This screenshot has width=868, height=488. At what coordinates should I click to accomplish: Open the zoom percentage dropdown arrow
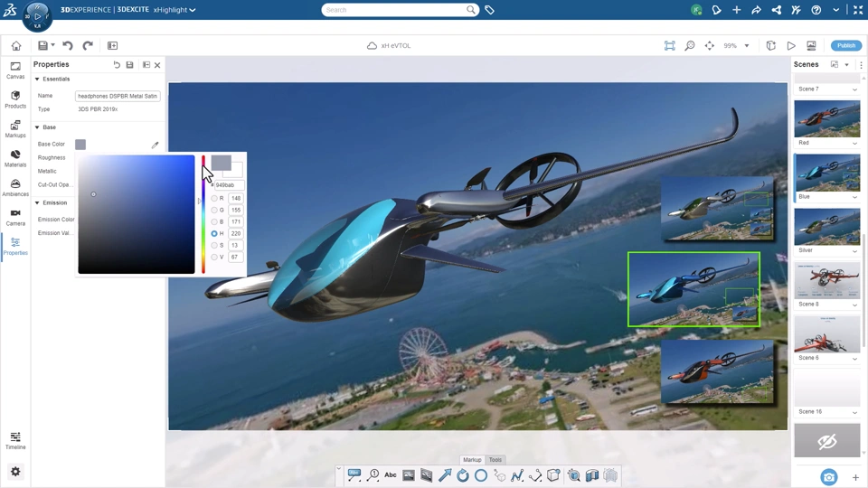click(747, 45)
